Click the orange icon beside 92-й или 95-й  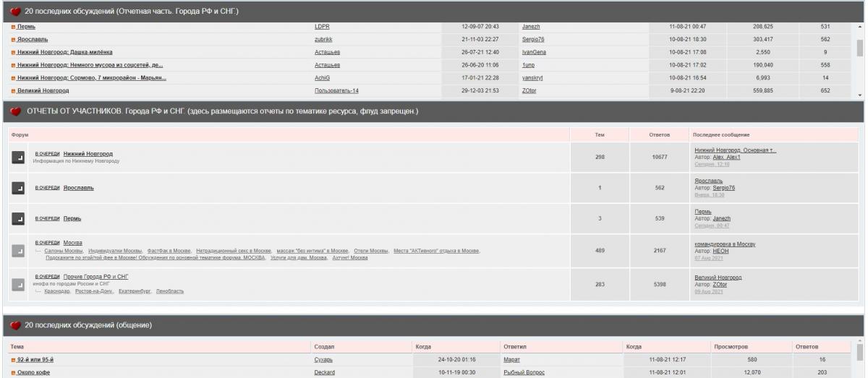point(12,360)
